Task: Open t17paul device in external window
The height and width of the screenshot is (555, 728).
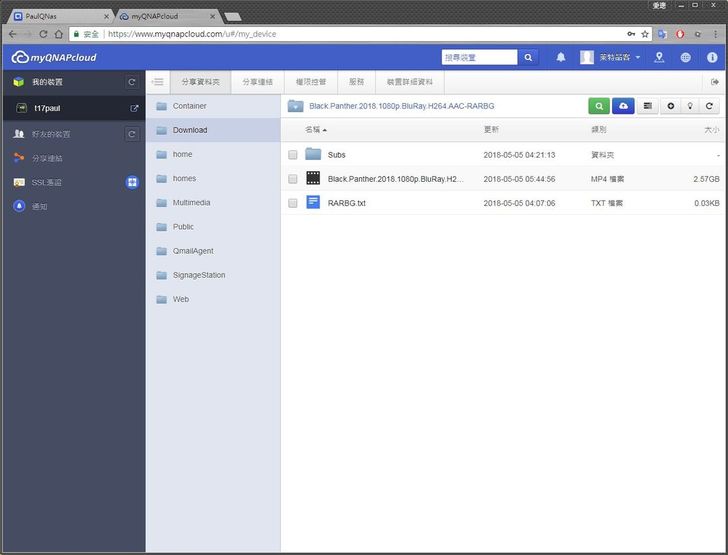Action: pyautogui.click(x=134, y=108)
